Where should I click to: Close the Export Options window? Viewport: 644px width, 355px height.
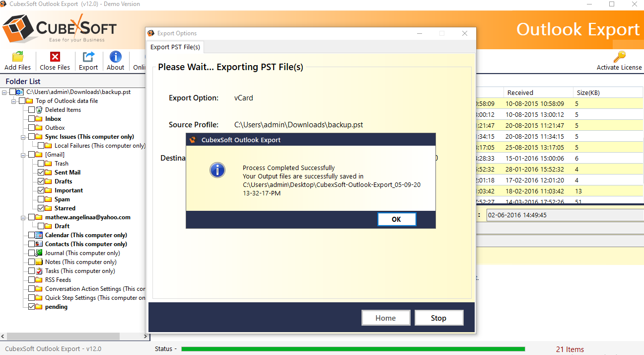465,33
